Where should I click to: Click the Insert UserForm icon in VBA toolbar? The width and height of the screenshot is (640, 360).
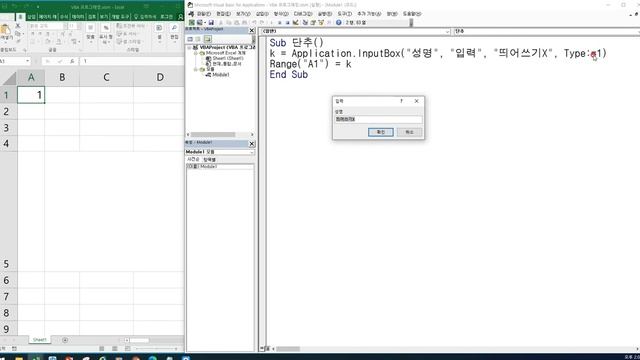[200, 22]
